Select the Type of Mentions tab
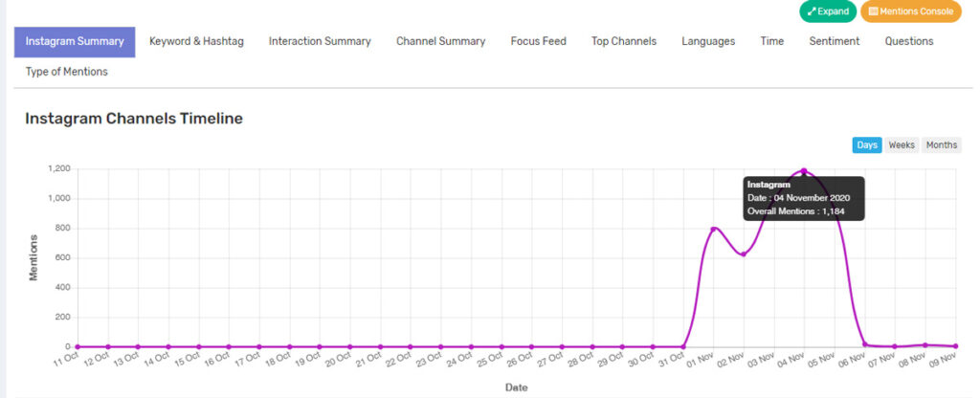The height and width of the screenshot is (398, 980). pyautogui.click(x=66, y=72)
